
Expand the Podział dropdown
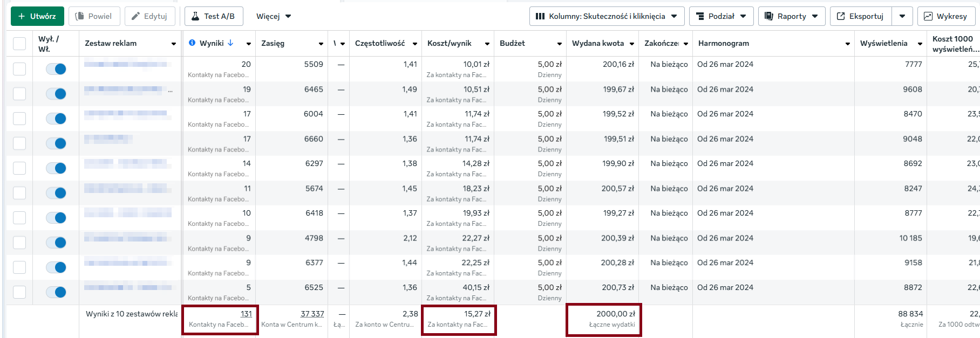tap(721, 16)
